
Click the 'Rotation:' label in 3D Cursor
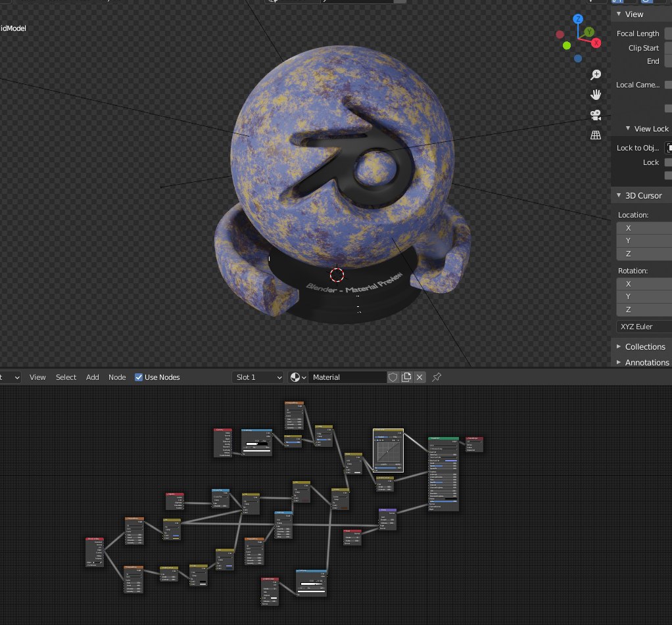633,271
